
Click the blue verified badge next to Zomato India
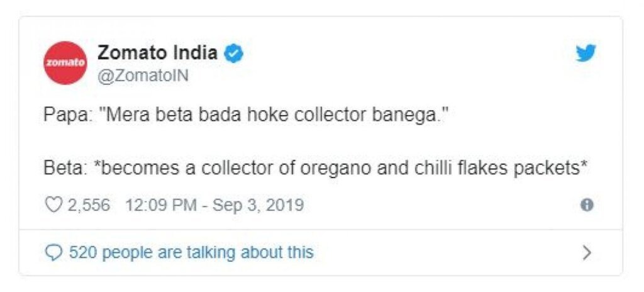coord(233,54)
